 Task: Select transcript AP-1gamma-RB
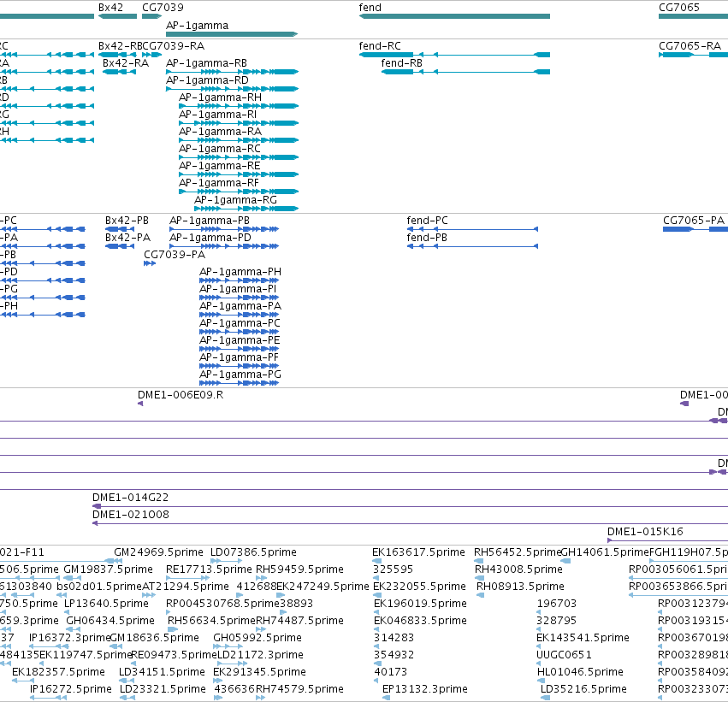(207, 63)
